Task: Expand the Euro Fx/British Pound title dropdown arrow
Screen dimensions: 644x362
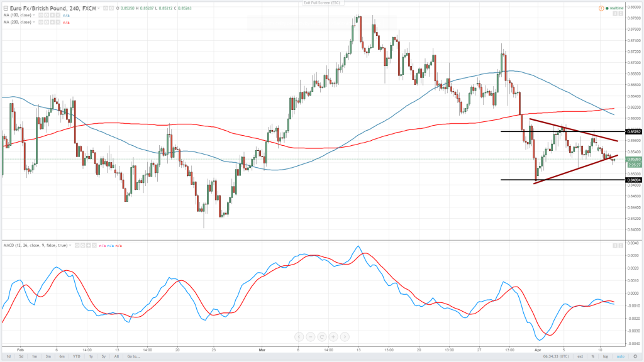Action: [x=99, y=8]
